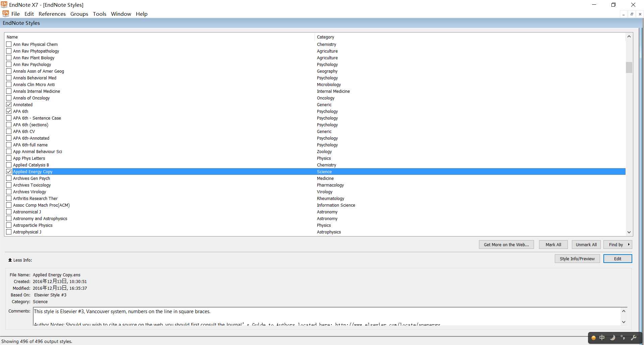This screenshot has height=345, width=644.
Task: Select the Archives Toxicology row
Action: pos(315,185)
